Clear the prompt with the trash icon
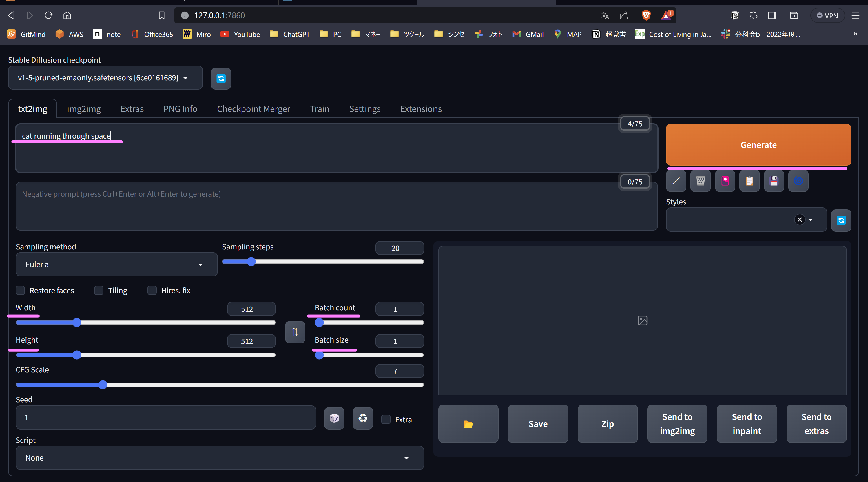Screen dimensions: 868x482 click(x=701, y=181)
